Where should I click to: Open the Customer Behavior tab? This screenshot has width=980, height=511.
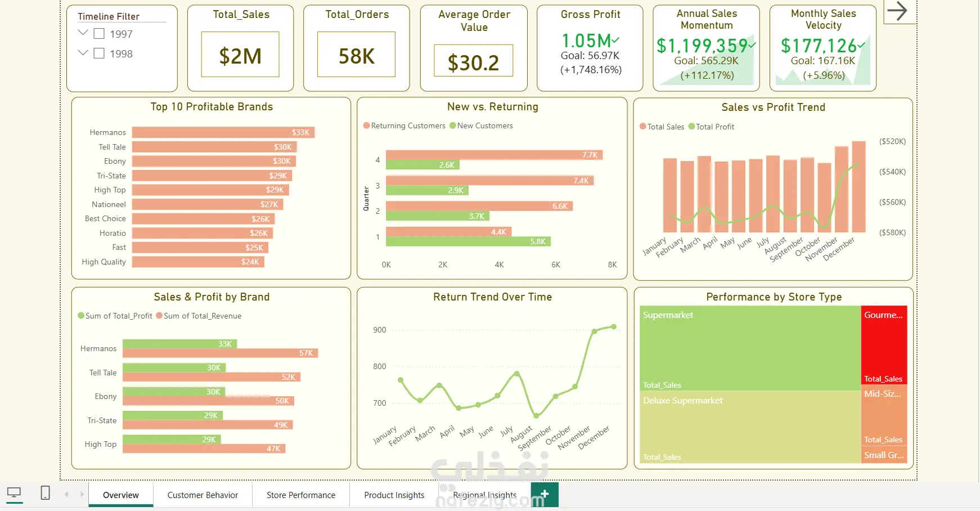pyautogui.click(x=203, y=495)
